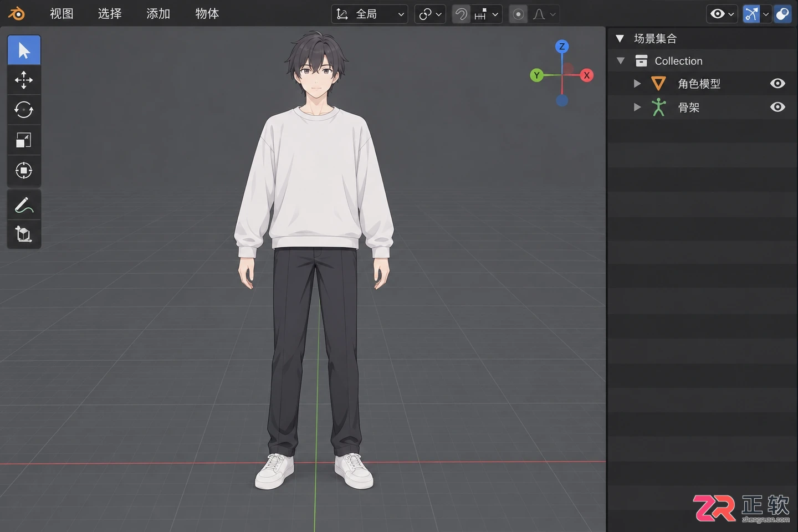The height and width of the screenshot is (532, 798).
Task: Open the 添加 menu
Action: tap(158, 14)
